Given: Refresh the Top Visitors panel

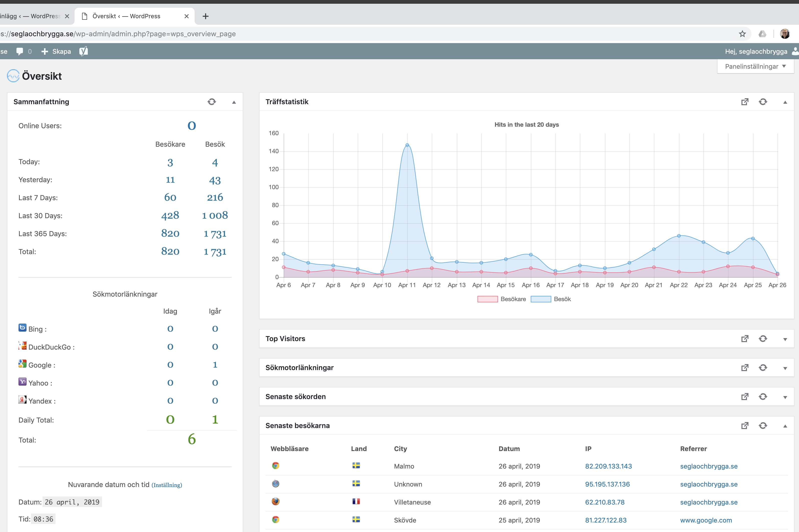Looking at the screenshot, I should point(763,339).
